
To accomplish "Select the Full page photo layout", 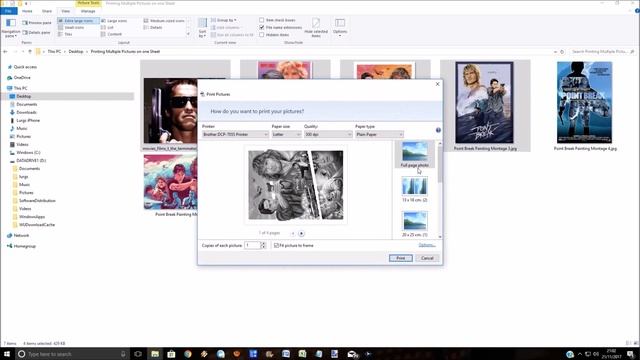I will pyautogui.click(x=415, y=154).
